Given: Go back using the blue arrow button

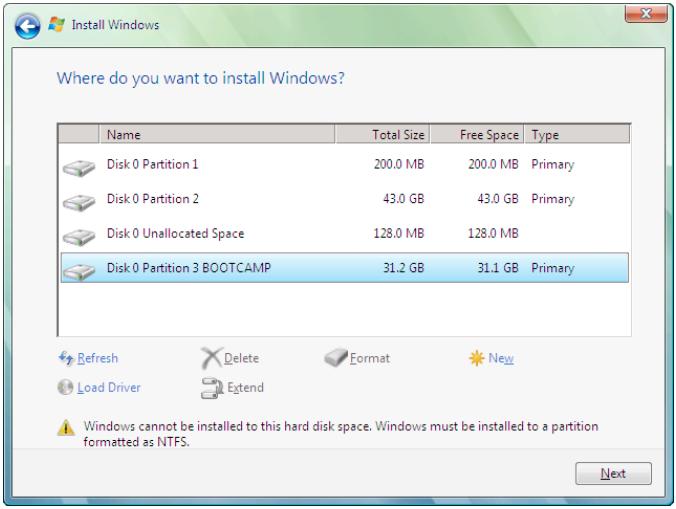Looking at the screenshot, I should click(x=28, y=26).
